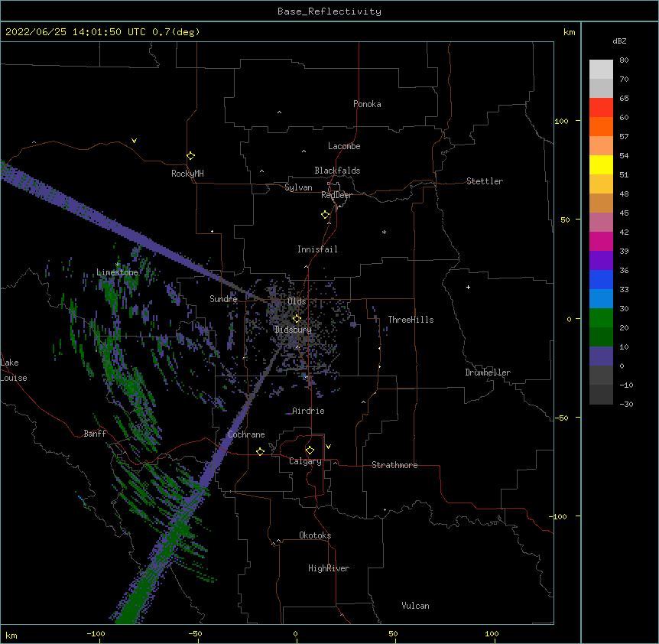Click the Innisfail city label
The width and height of the screenshot is (659, 644).
[x=317, y=249]
